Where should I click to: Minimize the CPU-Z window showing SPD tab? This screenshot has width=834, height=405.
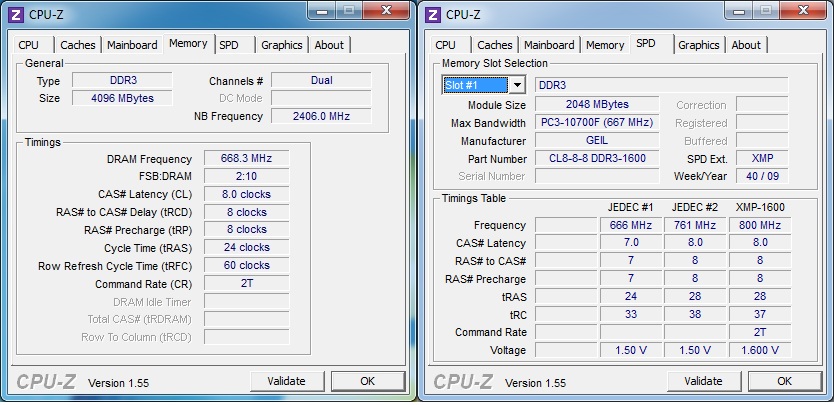738,10
